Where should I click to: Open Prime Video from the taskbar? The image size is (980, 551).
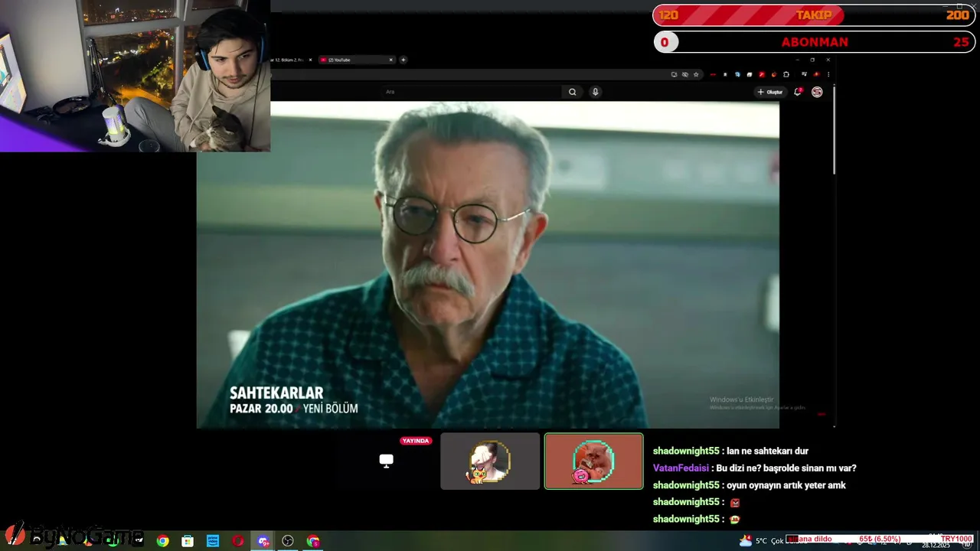click(213, 541)
